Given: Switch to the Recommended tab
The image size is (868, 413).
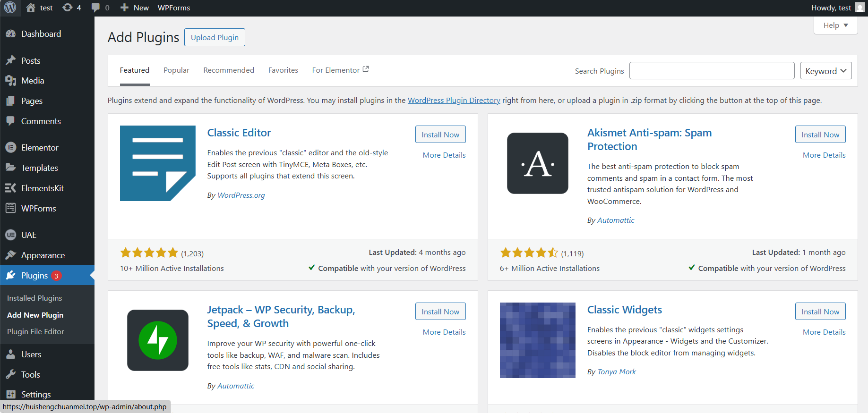Looking at the screenshot, I should [229, 70].
